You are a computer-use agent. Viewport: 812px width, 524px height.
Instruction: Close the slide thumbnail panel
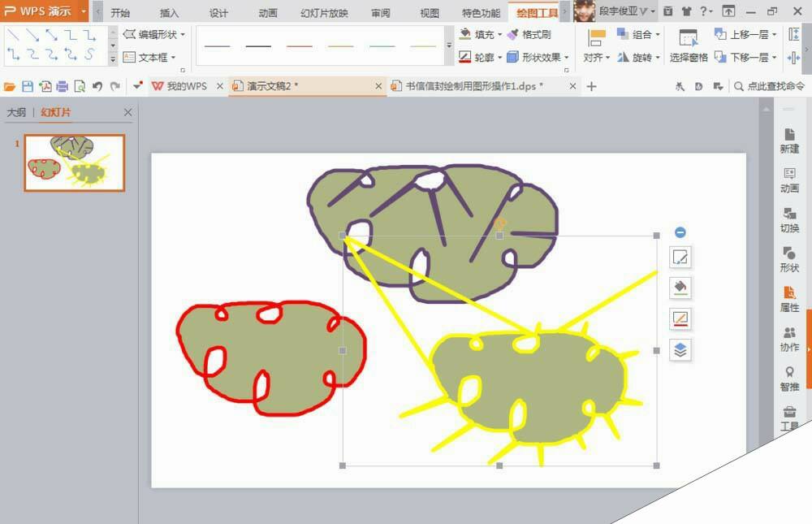point(127,113)
